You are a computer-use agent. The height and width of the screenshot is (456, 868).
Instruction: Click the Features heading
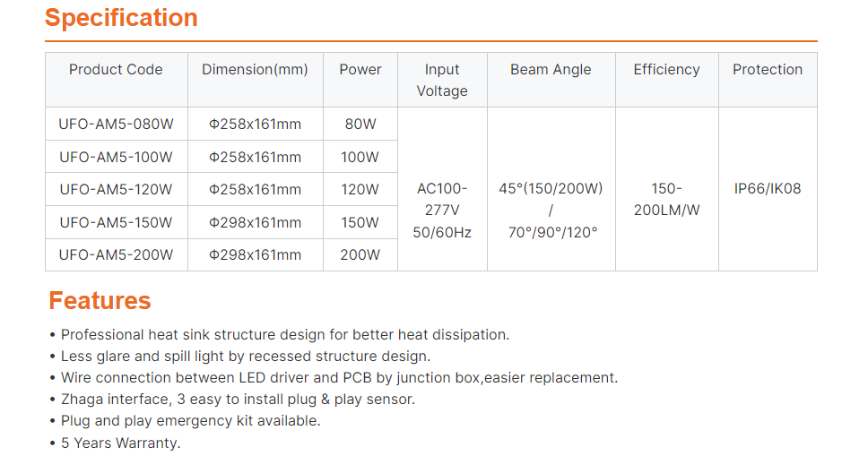point(100,300)
